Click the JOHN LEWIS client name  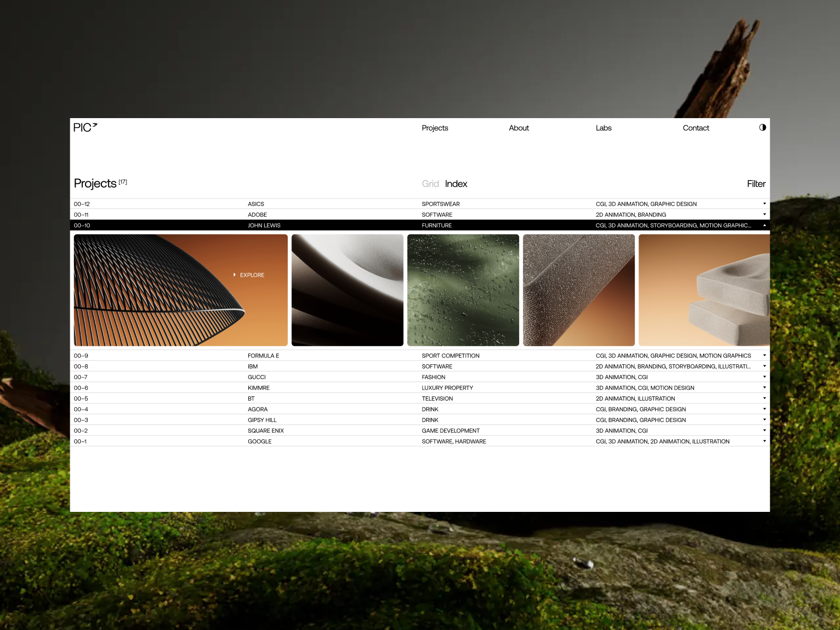point(264,226)
